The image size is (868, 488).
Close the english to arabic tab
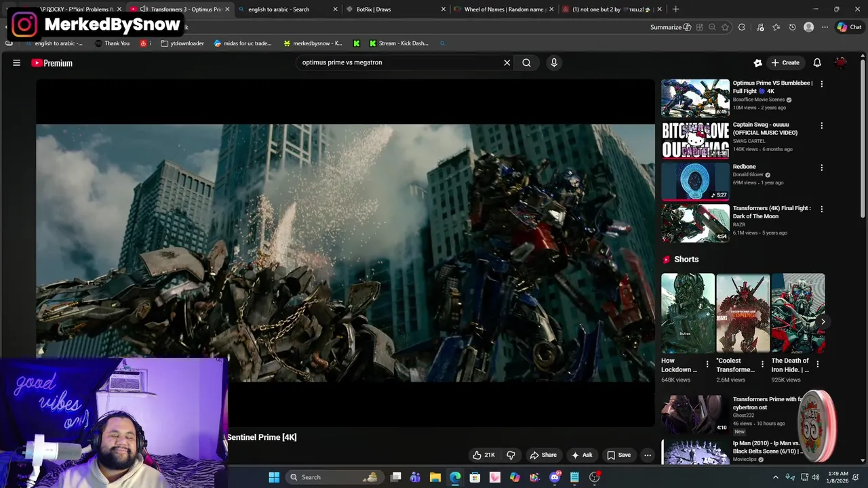pos(335,9)
